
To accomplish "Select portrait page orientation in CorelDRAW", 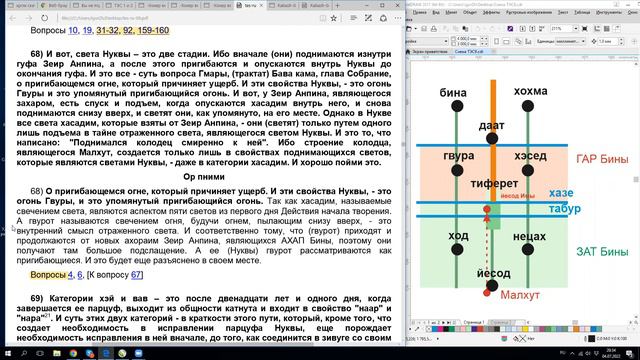I will (497, 41).
